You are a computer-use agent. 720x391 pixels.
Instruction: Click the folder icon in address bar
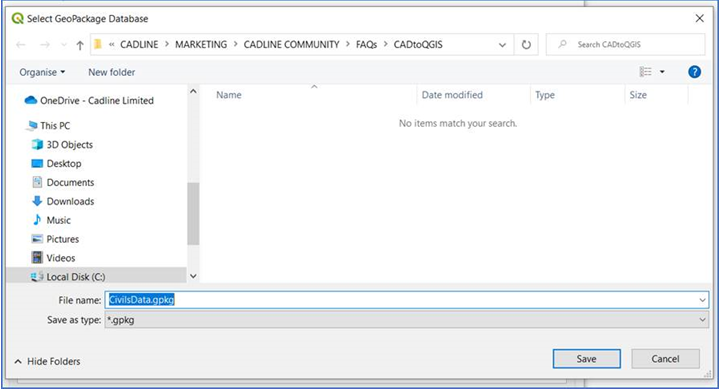click(98, 44)
